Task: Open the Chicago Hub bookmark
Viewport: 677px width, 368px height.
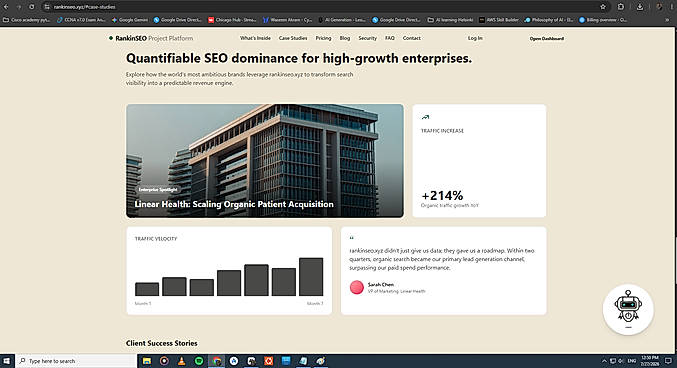Action: click(232, 20)
